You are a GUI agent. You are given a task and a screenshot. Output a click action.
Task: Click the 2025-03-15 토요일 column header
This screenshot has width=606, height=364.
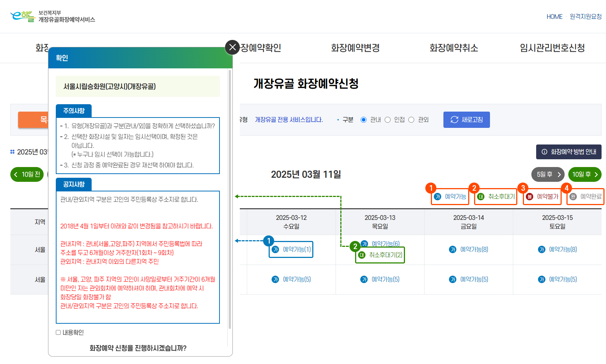[x=557, y=222]
